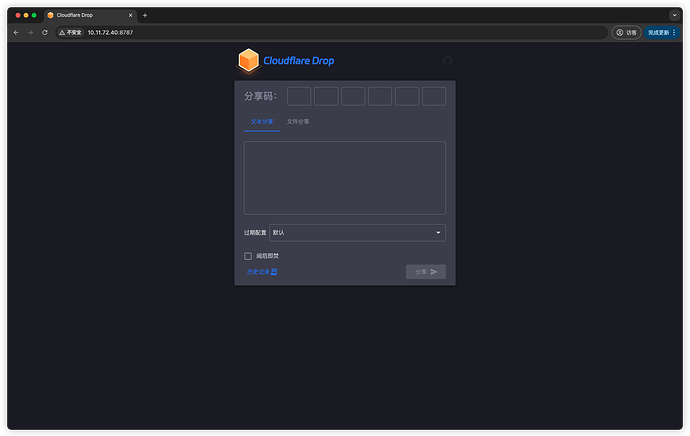
Task: Click the browser forward arrow
Action: point(30,33)
